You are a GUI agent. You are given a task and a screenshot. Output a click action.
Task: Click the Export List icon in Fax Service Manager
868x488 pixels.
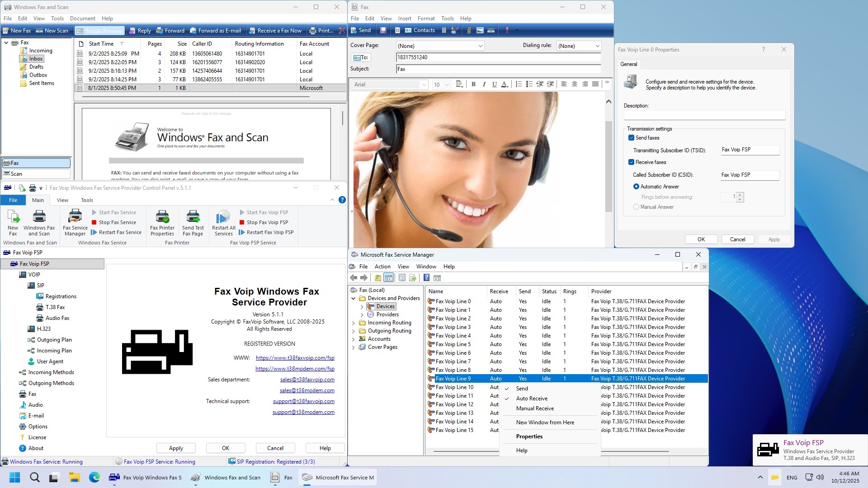point(412,277)
